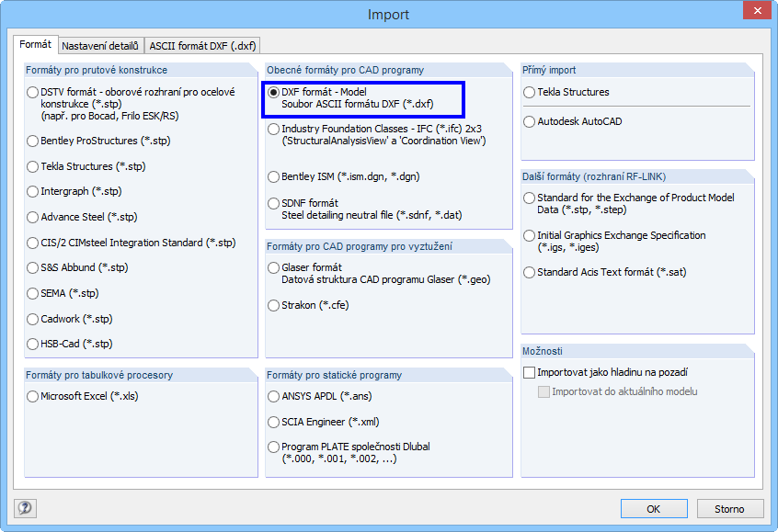Click the Storno button
The height and width of the screenshot is (532, 778).
[x=729, y=509]
